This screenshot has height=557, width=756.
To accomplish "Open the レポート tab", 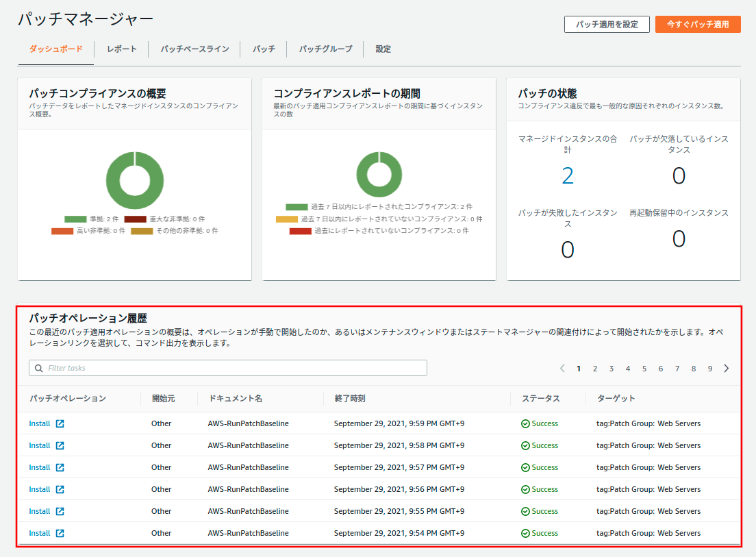I will tap(122, 49).
